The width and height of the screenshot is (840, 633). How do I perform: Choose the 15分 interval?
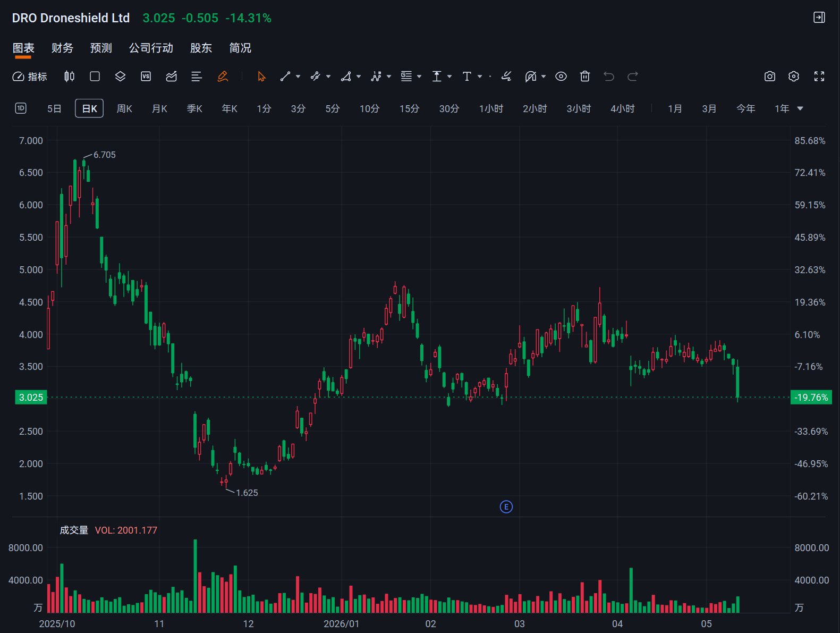point(410,108)
